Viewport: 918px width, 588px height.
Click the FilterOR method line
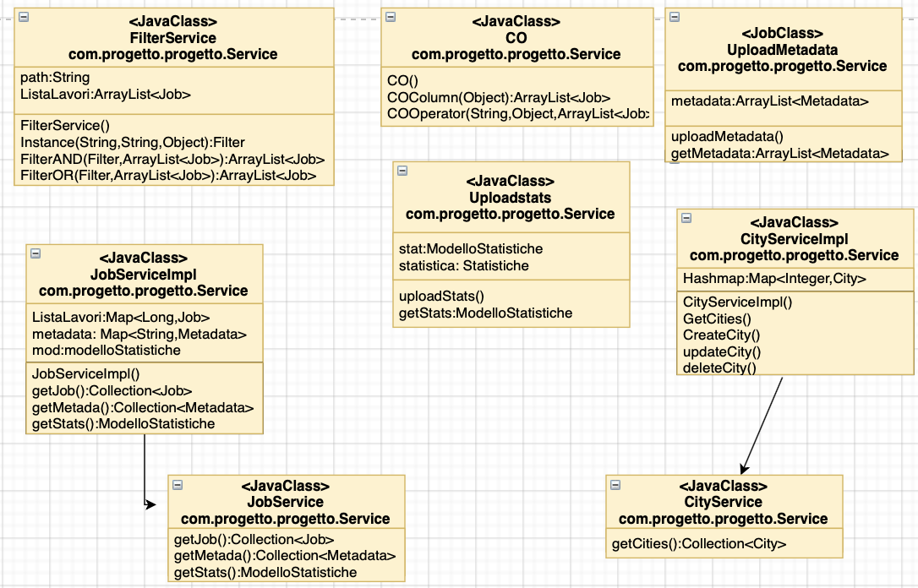point(168,176)
